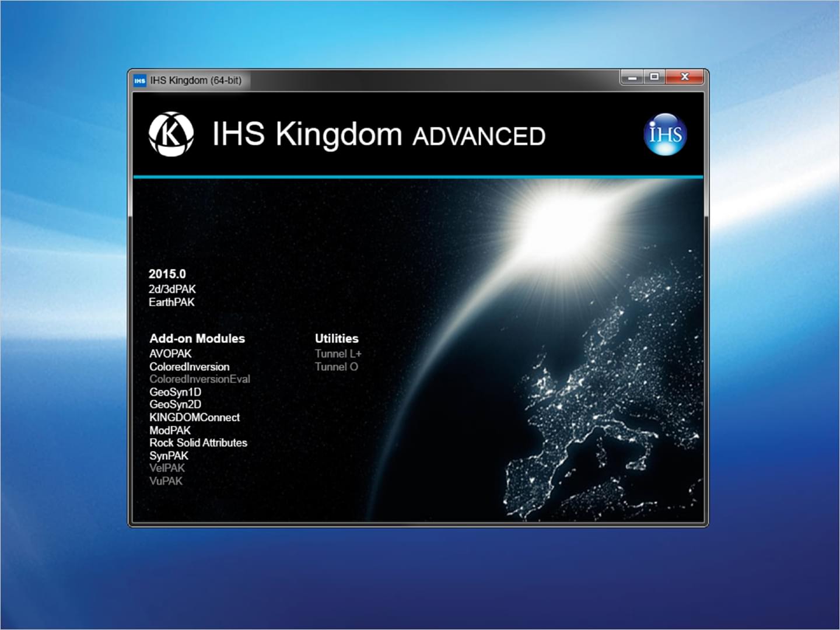Select the GeoSyn1D module
Image resolution: width=840 pixels, height=630 pixels.
175,392
